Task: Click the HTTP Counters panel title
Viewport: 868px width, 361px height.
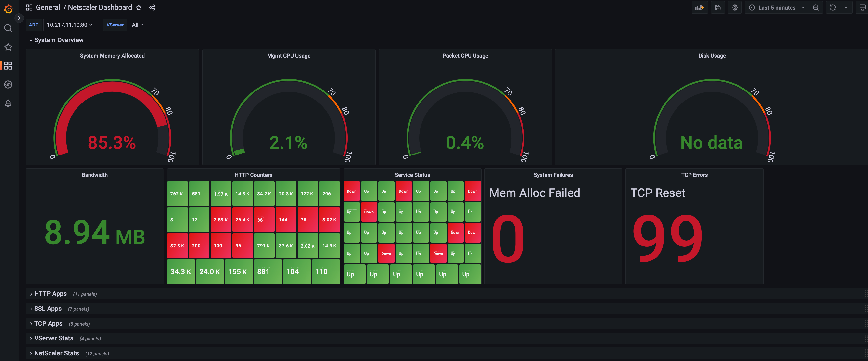Action: click(x=253, y=175)
